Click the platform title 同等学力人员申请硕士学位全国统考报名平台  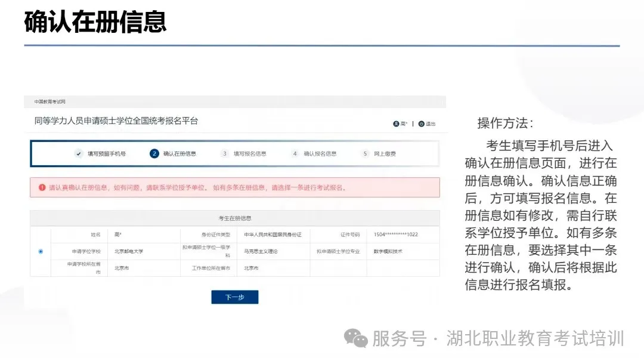116,121
